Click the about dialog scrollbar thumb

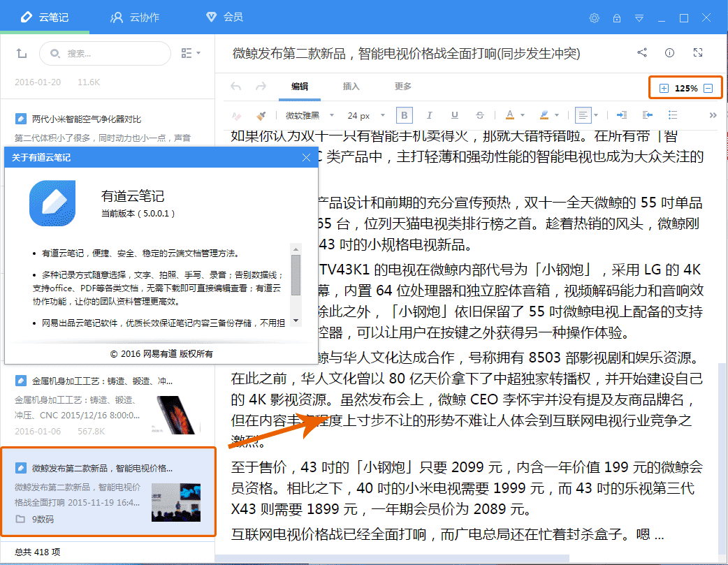pyautogui.click(x=296, y=275)
